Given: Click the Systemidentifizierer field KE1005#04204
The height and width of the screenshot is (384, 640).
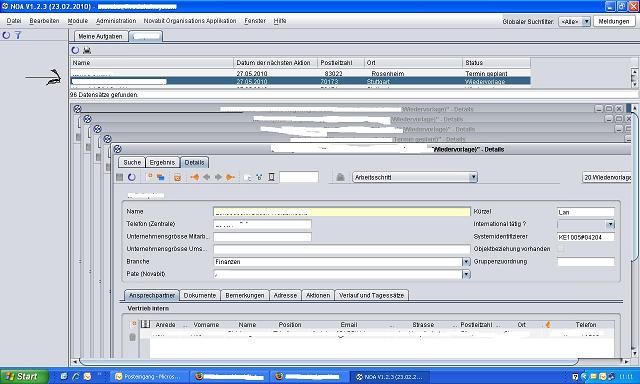Looking at the screenshot, I should point(586,237).
